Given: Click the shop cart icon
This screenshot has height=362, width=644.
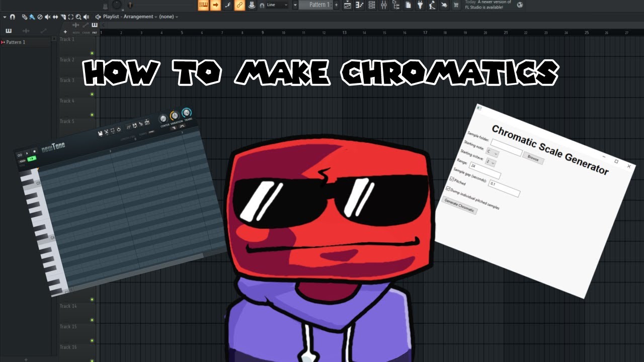Looking at the screenshot, I should tap(456, 5).
